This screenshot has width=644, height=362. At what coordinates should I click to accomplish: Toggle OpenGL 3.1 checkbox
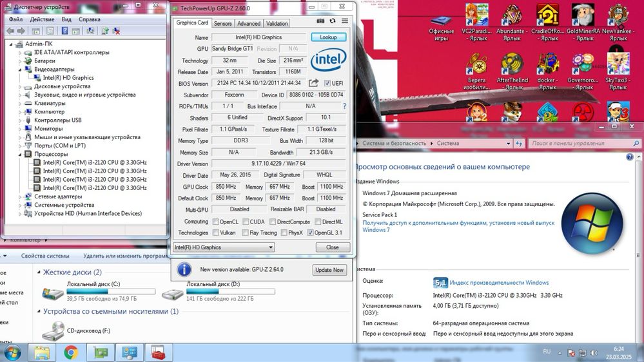coord(311,233)
